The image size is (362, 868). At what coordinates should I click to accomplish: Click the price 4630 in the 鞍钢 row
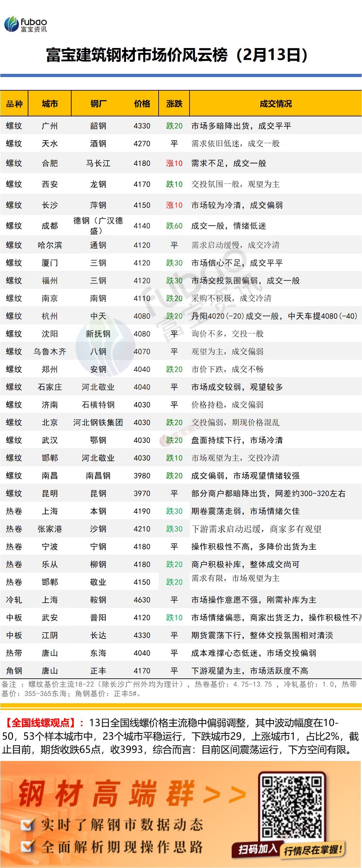(x=142, y=600)
